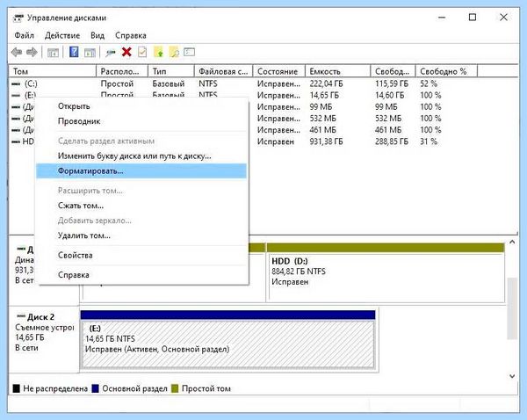This screenshot has width=527, height=420.
Task: Click black Не распределена legend swatch
Action: [x=16, y=388]
